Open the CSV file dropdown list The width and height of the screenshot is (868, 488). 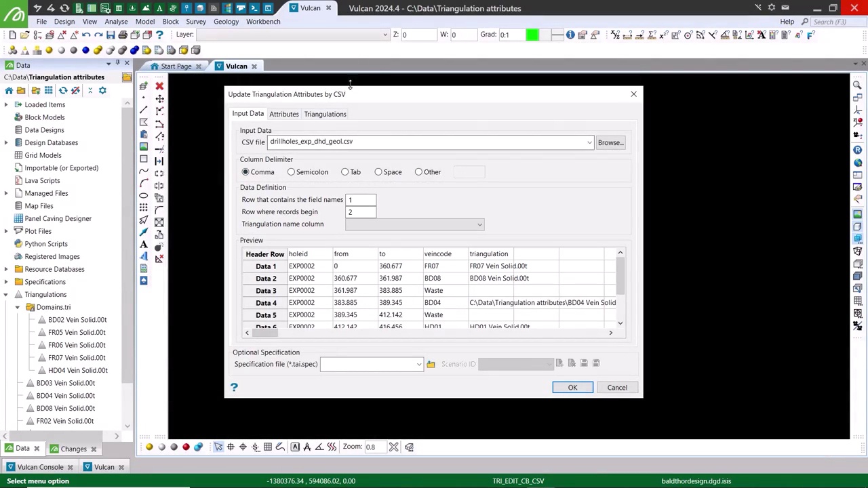point(589,142)
